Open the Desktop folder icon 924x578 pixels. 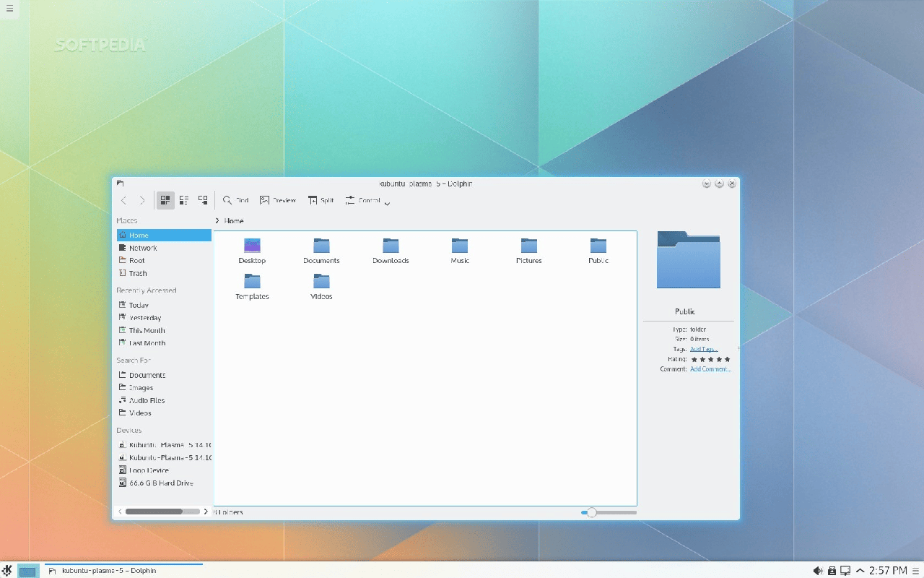[252, 246]
